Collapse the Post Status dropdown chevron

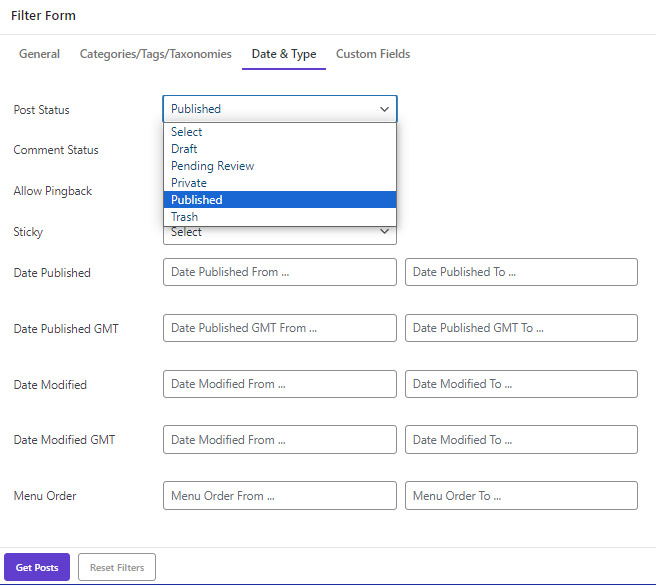tap(384, 109)
